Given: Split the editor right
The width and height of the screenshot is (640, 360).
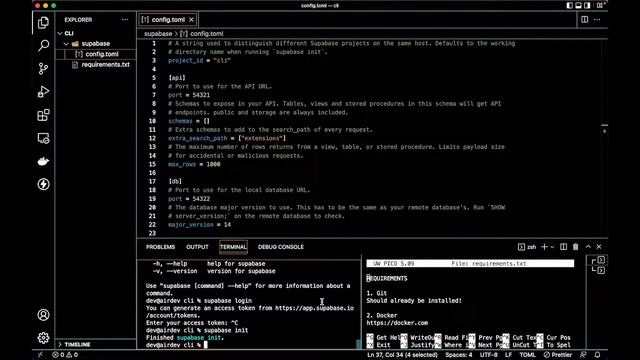Looking at the screenshot, I should click(584, 20).
